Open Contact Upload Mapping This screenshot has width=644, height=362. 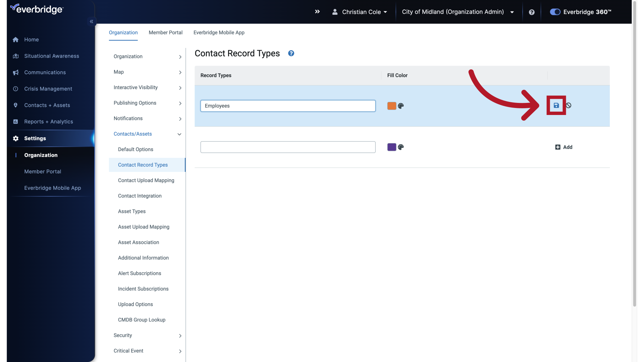point(146,180)
